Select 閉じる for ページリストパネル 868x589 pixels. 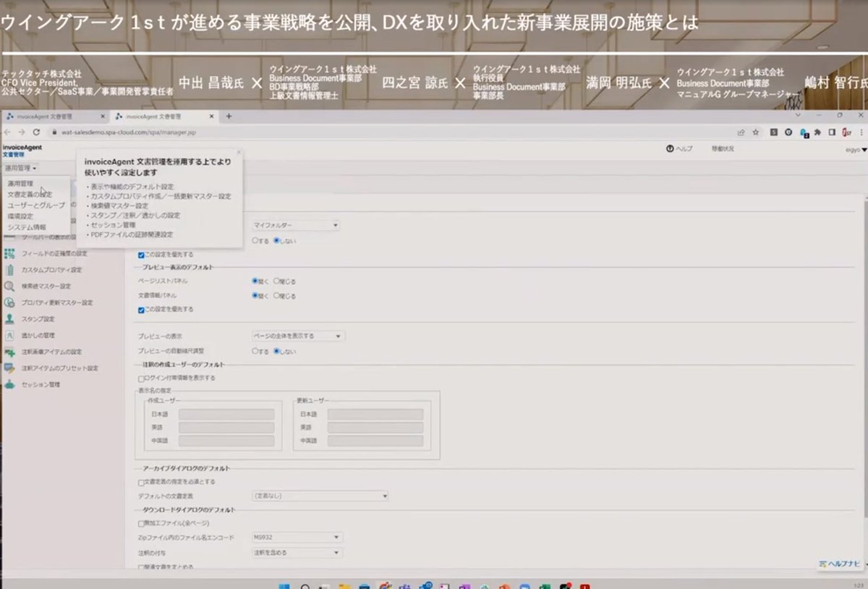click(276, 281)
